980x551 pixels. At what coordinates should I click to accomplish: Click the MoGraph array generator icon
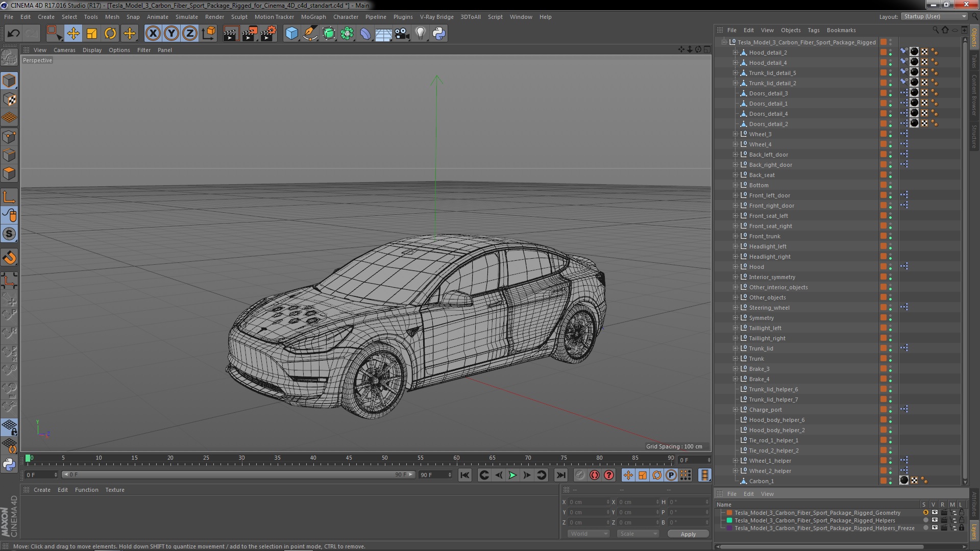pyautogui.click(x=347, y=34)
